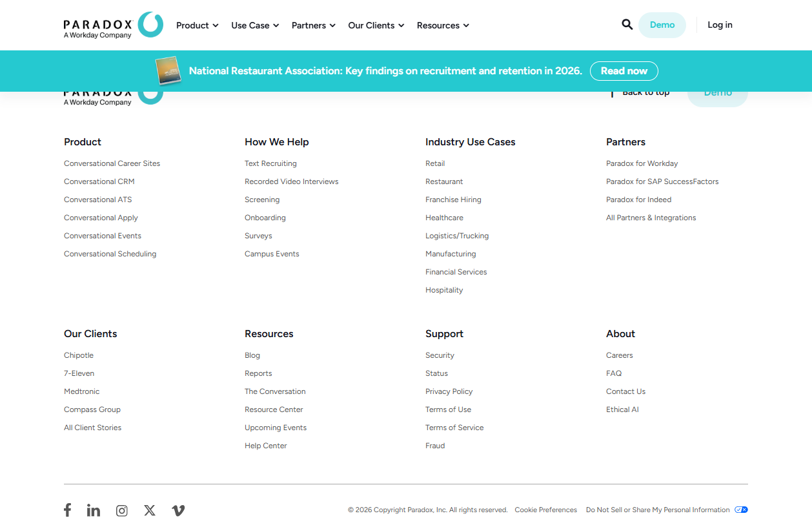This screenshot has height=518, width=812.
Task: Open the Resource Center link
Action: click(x=274, y=409)
